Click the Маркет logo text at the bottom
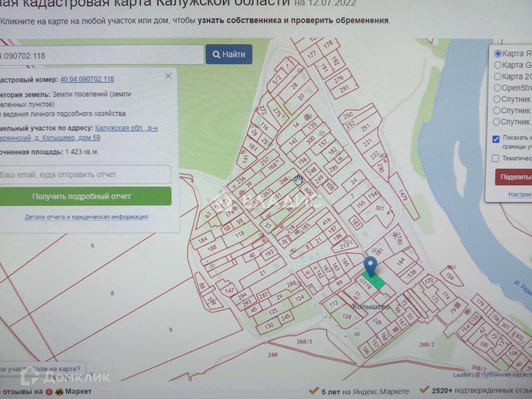Screen dimensions: 532x399 [x=78, y=391]
